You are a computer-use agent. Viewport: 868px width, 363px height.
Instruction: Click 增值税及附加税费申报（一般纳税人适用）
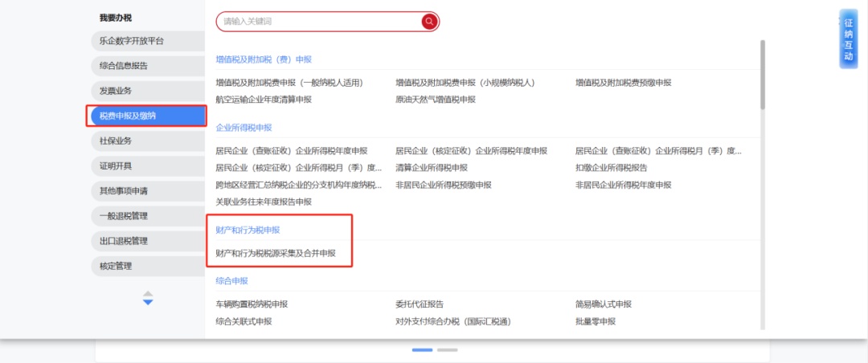tap(289, 83)
